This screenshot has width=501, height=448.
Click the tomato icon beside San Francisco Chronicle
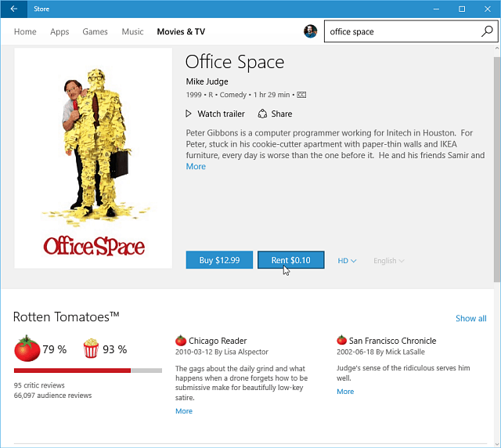(x=341, y=340)
